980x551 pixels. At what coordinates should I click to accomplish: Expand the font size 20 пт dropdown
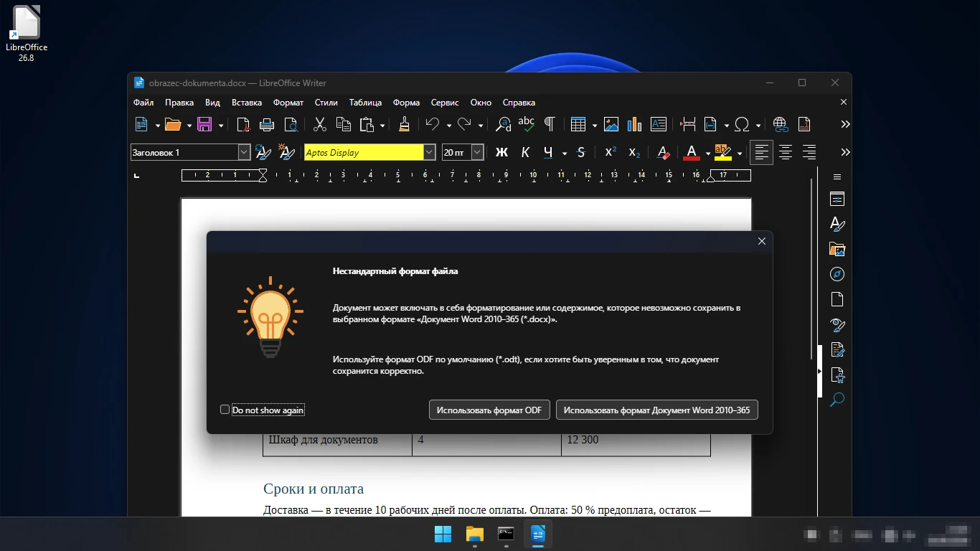477,152
